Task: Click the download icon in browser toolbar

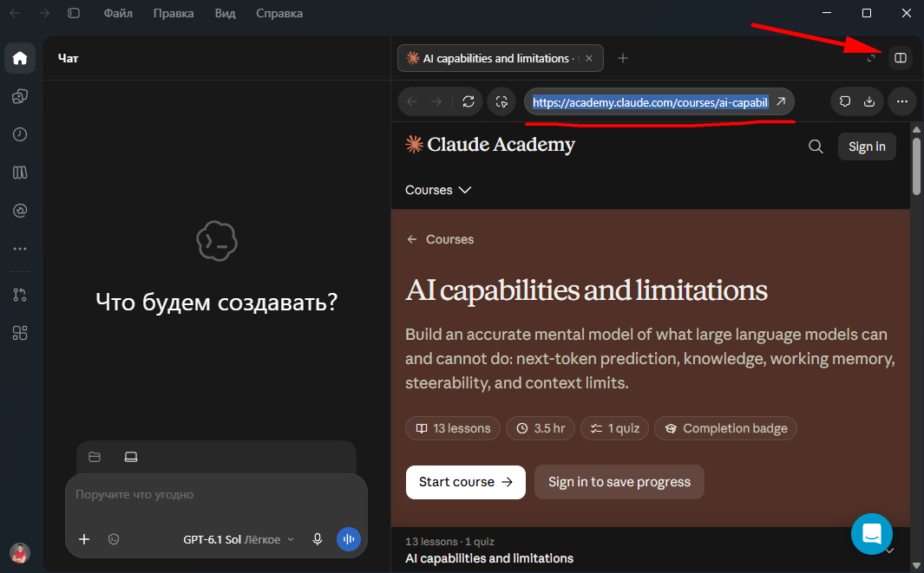Action: [869, 101]
